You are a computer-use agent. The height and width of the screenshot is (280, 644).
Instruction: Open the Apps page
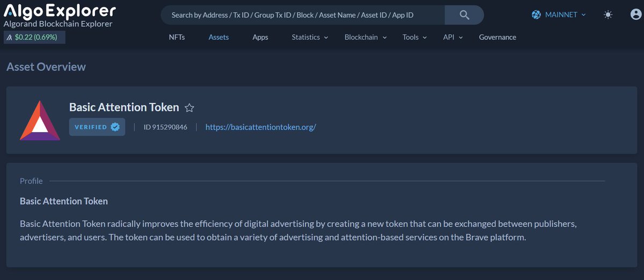tap(260, 37)
